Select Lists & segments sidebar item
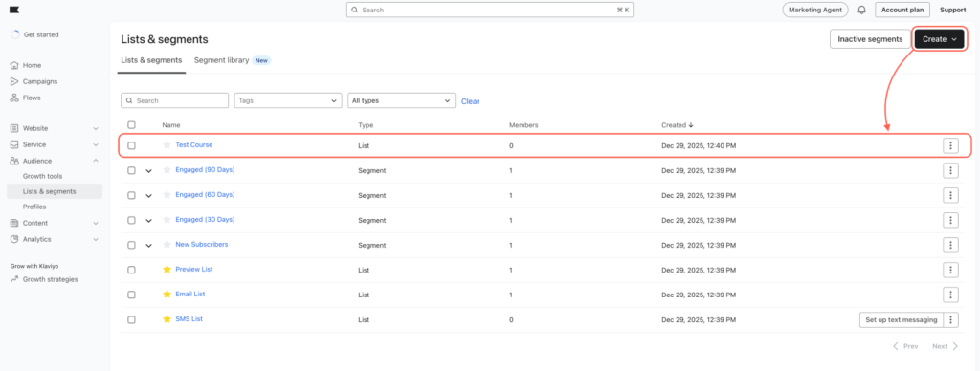This screenshot has width=980, height=371. click(x=55, y=191)
